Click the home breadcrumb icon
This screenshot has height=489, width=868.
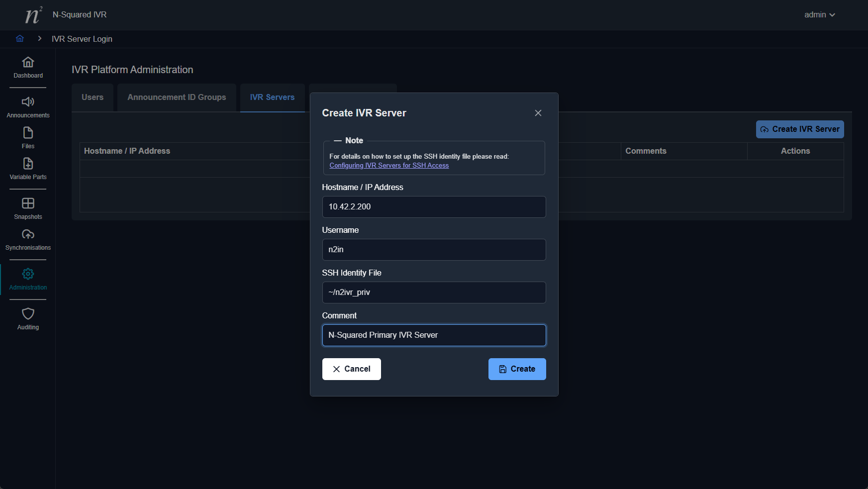(20, 39)
